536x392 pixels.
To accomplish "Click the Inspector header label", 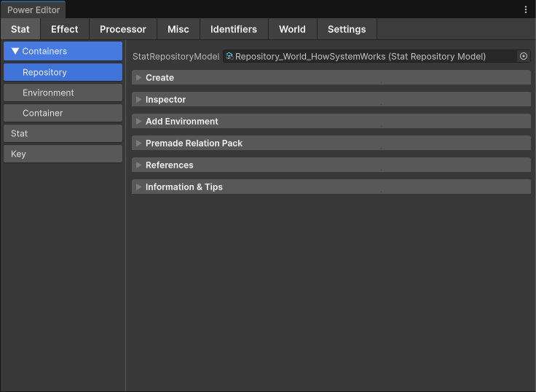I will click(x=166, y=100).
